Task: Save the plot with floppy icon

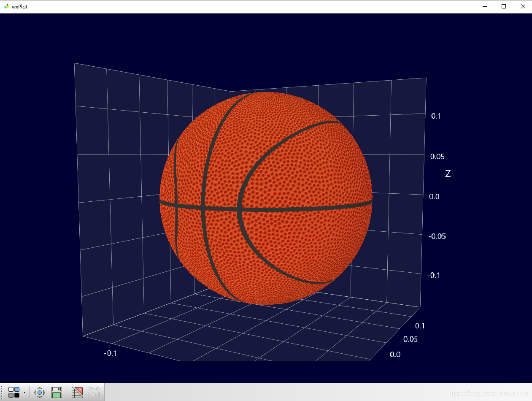Action: pyautogui.click(x=57, y=392)
